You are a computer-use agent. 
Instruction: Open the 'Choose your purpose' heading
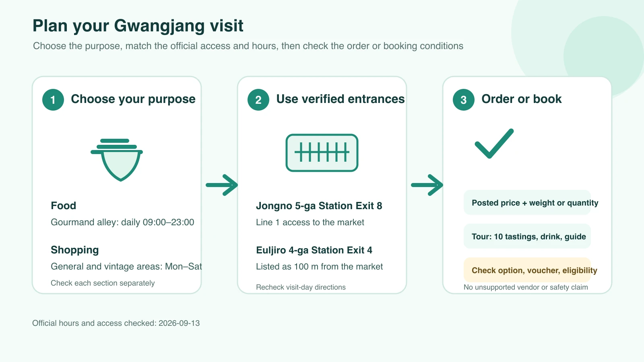133,99
